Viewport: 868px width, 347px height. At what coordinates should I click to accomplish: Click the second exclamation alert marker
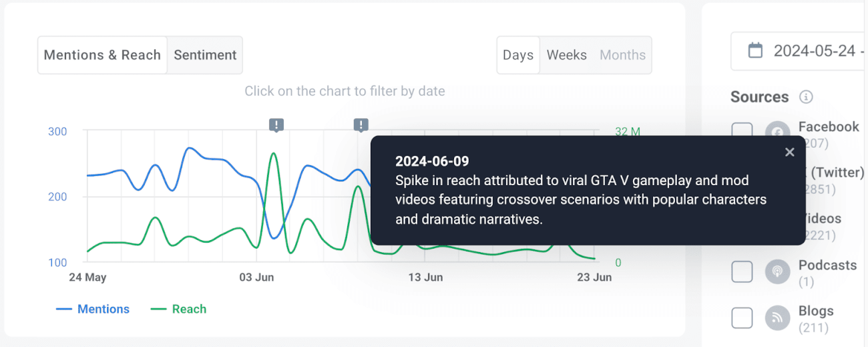coord(361,124)
